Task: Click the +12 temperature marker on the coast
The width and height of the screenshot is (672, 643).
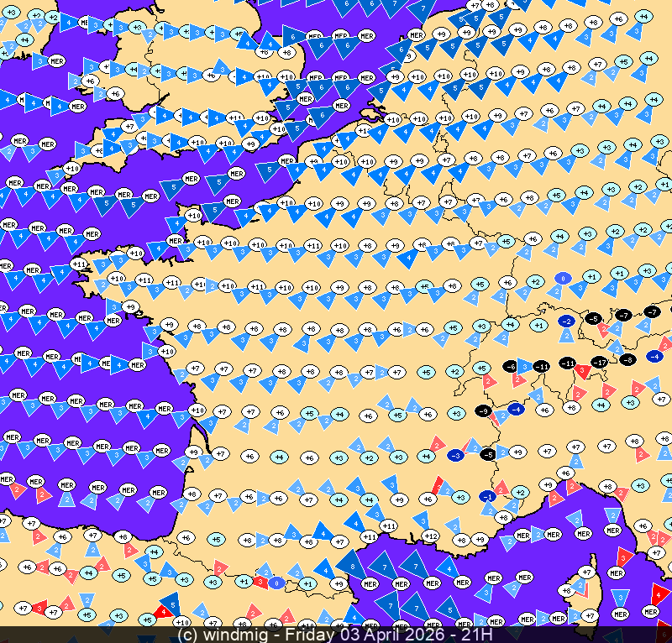Action: coord(430,536)
